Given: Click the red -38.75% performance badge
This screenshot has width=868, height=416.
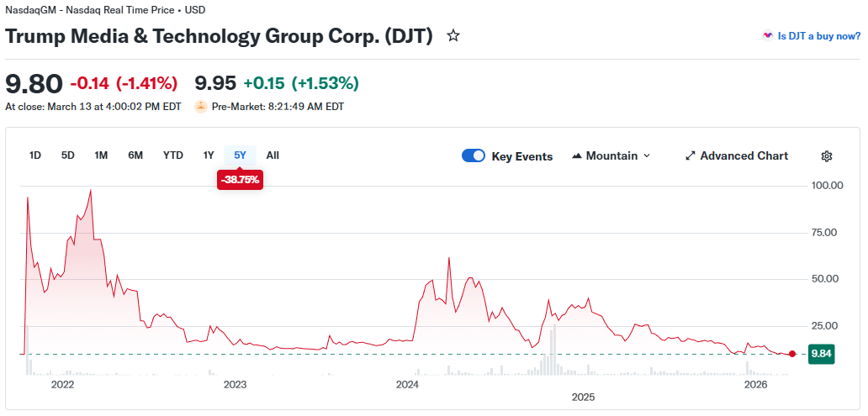Looking at the screenshot, I should coord(240,180).
